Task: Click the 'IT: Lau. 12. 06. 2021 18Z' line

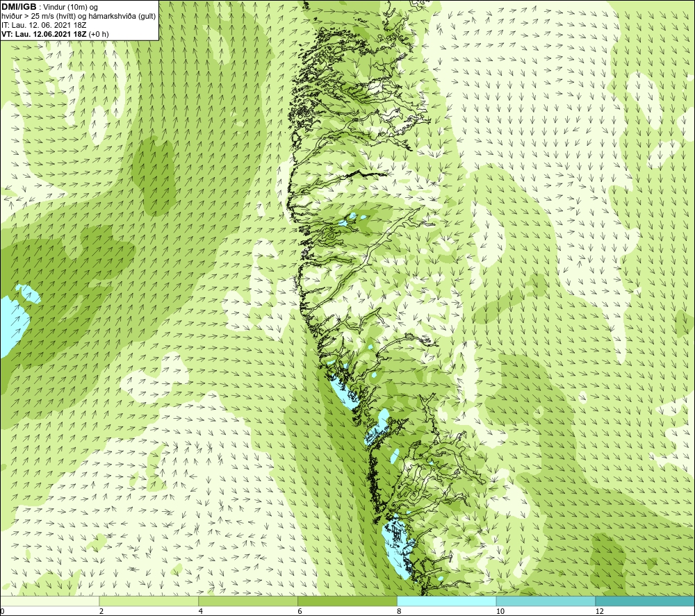Action: (x=44, y=25)
